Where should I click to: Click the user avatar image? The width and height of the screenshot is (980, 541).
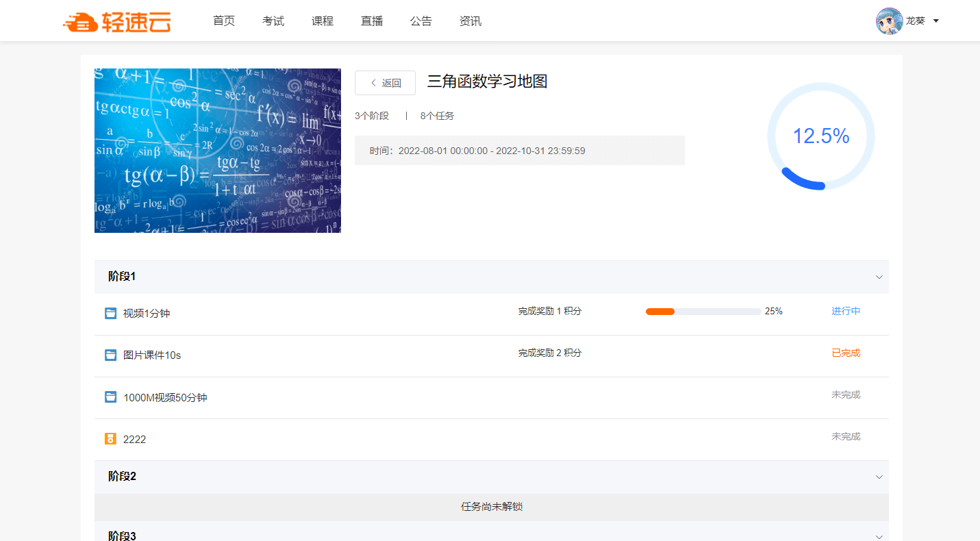[890, 21]
